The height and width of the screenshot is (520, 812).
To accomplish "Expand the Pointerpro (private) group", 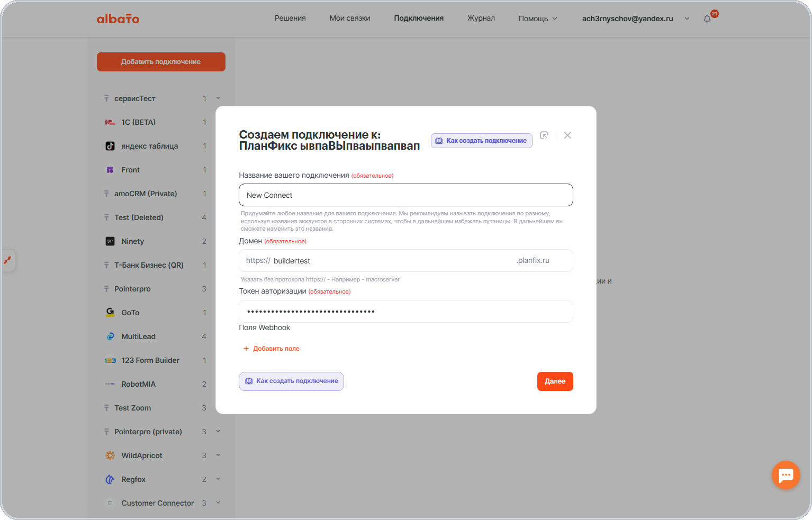I will (218, 431).
